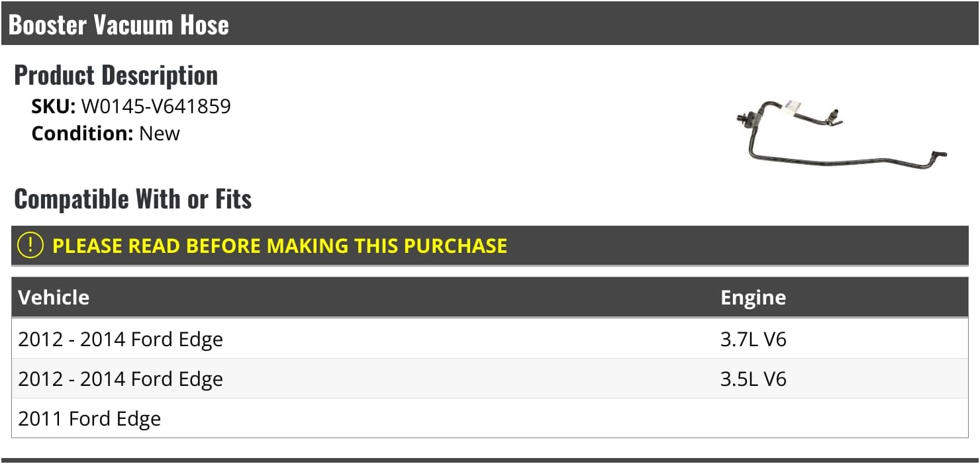Select the "New" condition value
The width and height of the screenshot is (980, 464).
pyautogui.click(x=160, y=133)
